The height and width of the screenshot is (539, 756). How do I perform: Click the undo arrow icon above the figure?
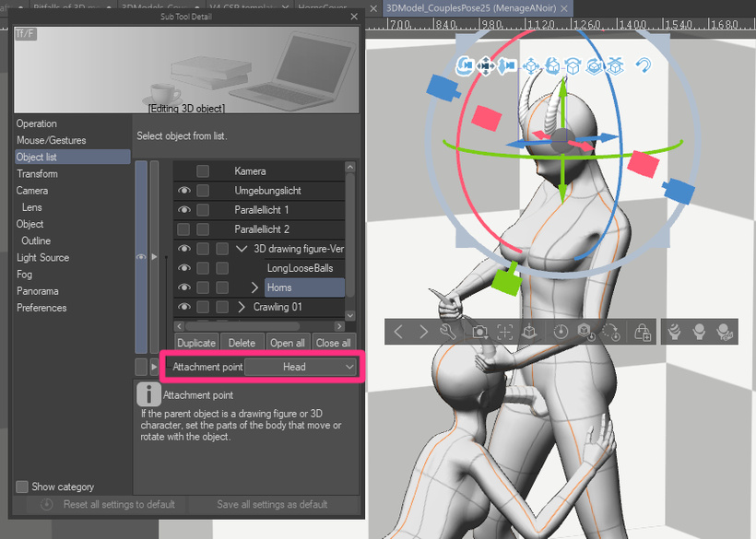643,65
